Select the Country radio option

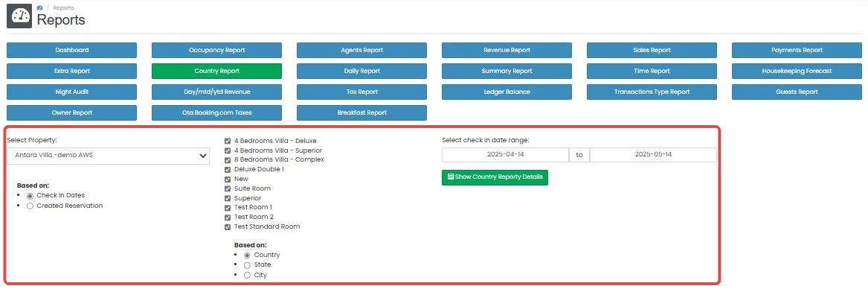pyautogui.click(x=248, y=256)
